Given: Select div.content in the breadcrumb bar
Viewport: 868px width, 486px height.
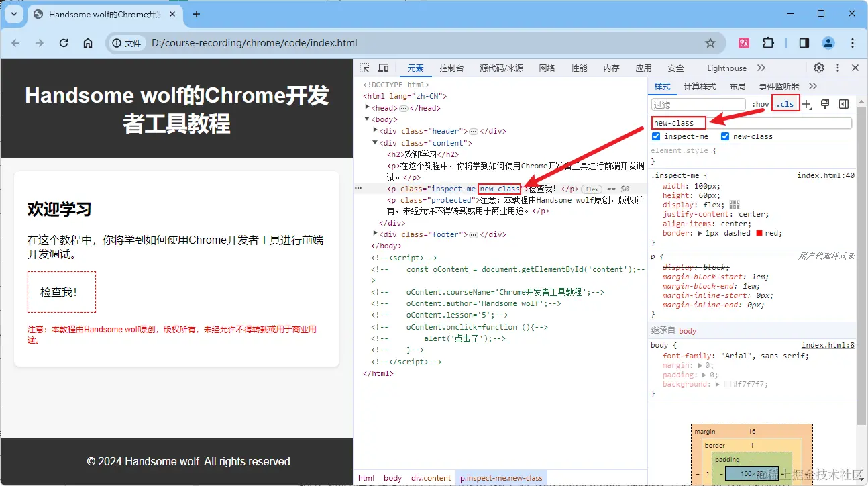Looking at the screenshot, I should pos(431,478).
